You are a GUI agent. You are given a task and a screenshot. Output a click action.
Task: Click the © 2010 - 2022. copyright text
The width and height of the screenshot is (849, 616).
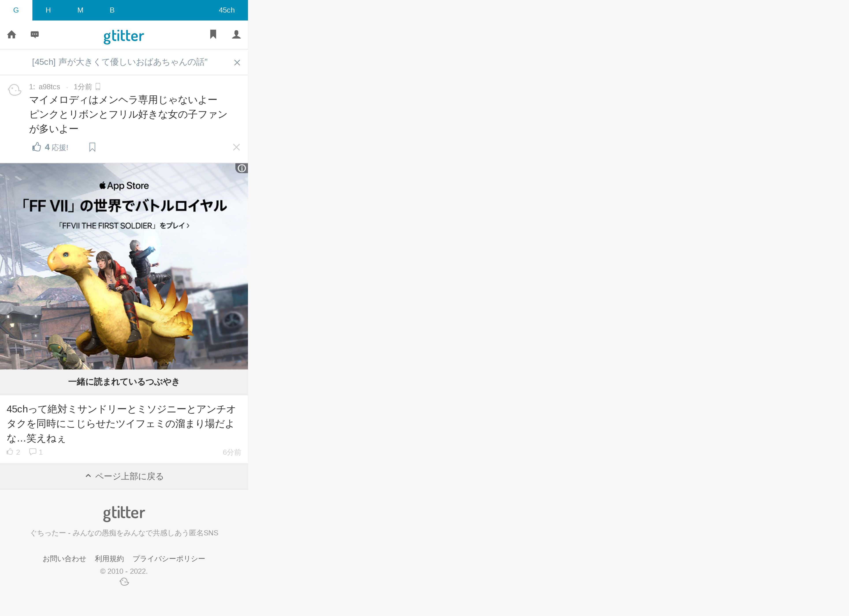tap(124, 571)
